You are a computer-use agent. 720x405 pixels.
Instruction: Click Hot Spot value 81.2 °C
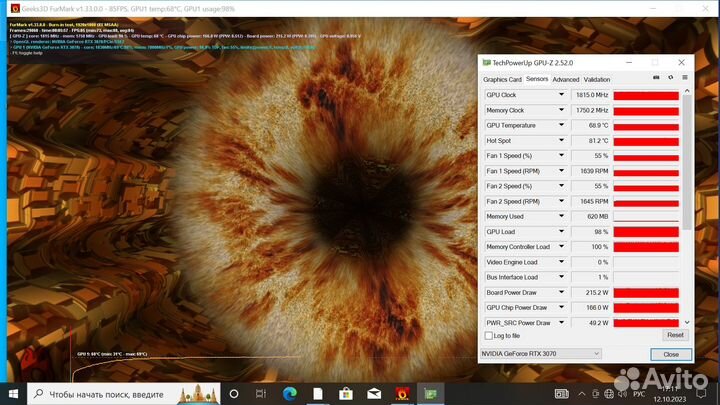pyautogui.click(x=598, y=141)
